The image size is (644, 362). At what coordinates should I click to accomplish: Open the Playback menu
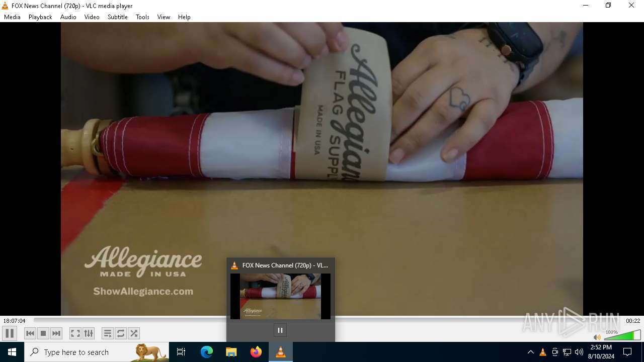point(40,17)
